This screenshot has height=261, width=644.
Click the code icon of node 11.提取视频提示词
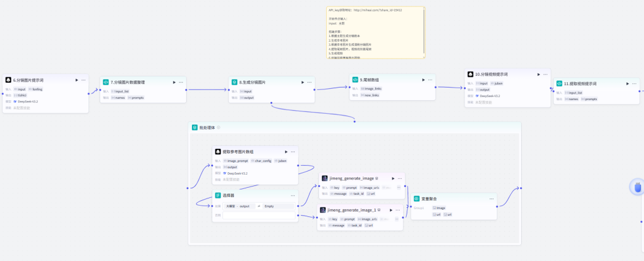pos(559,83)
